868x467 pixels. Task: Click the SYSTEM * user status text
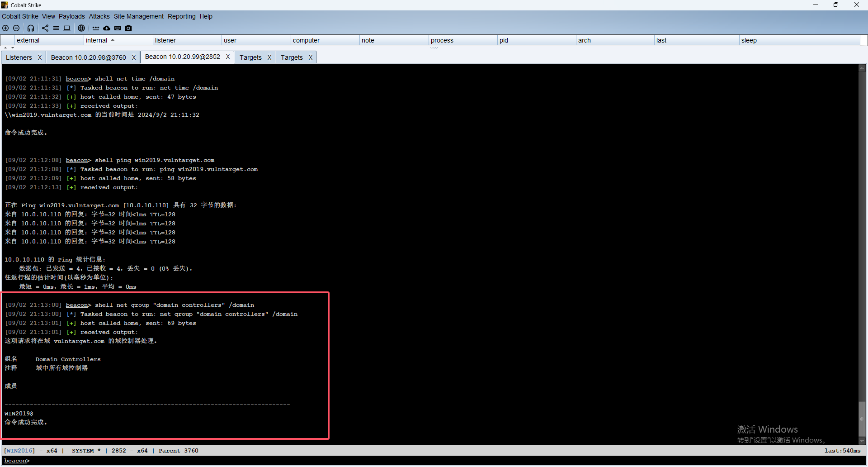coord(86,451)
